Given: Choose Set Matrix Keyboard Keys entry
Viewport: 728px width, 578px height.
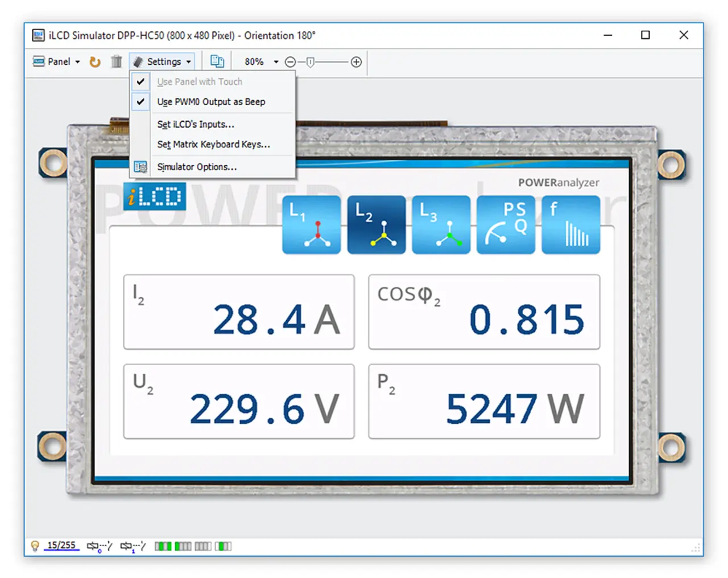Looking at the screenshot, I should pyautogui.click(x=213, y=144).
